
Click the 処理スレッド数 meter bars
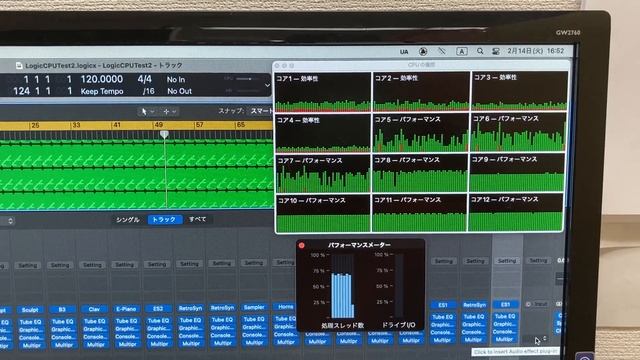point(342,286)
